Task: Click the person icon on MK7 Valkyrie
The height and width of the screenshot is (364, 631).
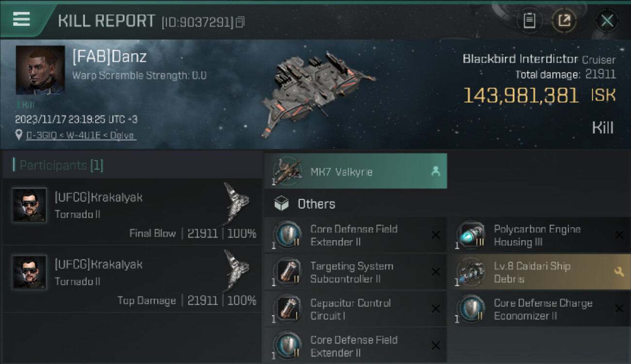Action: [x=435, y=171]
